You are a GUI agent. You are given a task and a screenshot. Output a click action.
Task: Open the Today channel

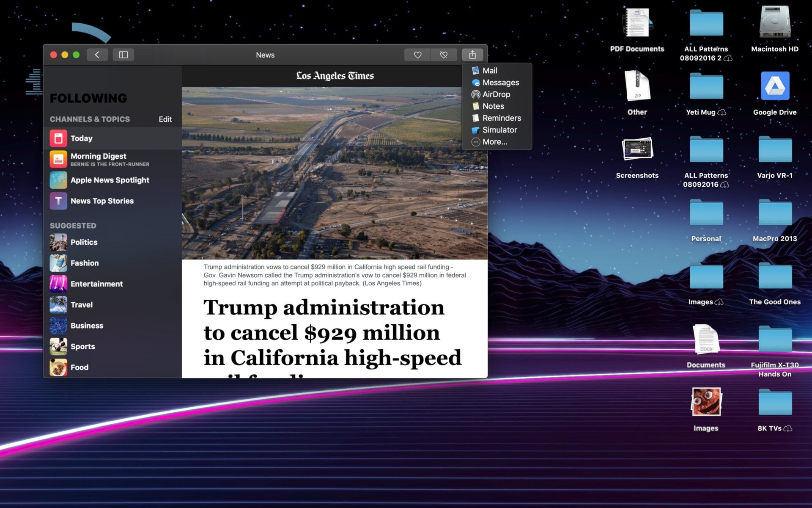click(x=81, y=138)
